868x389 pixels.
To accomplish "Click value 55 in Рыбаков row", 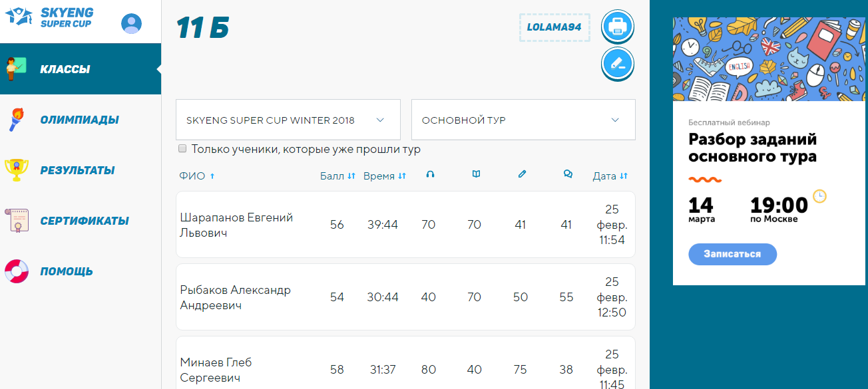I will click(x=566, y=297).
